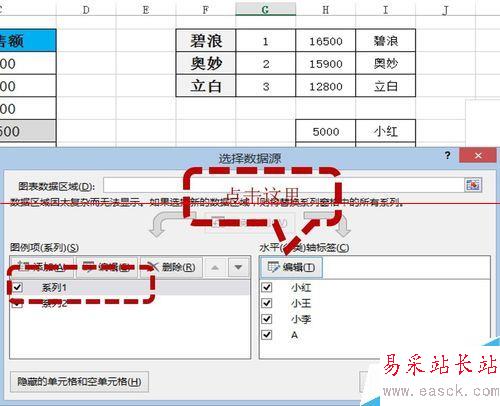Select column F header
The image size is (500, 406).
click(206, 9)
